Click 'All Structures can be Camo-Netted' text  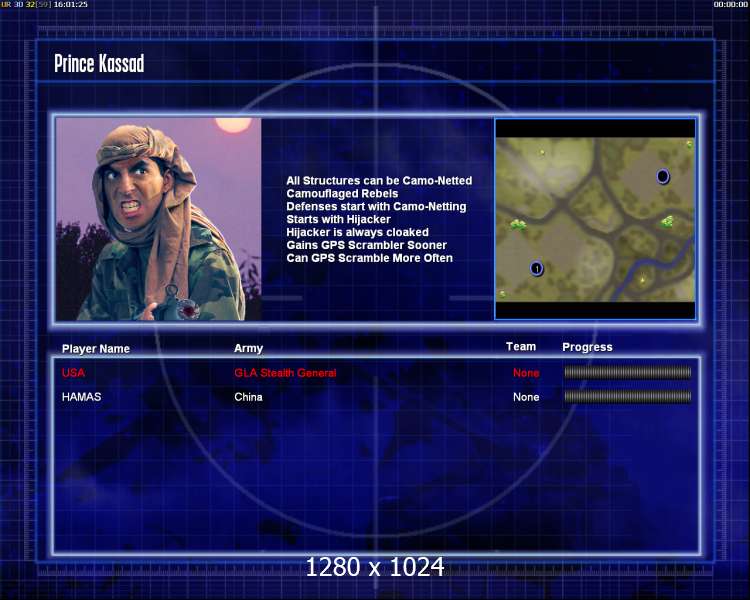pos(379,180)
